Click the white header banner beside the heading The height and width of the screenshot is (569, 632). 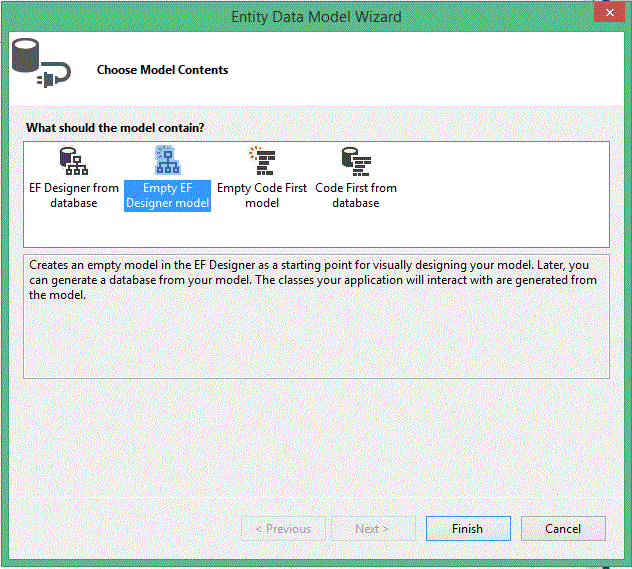[x=423, y=69]
